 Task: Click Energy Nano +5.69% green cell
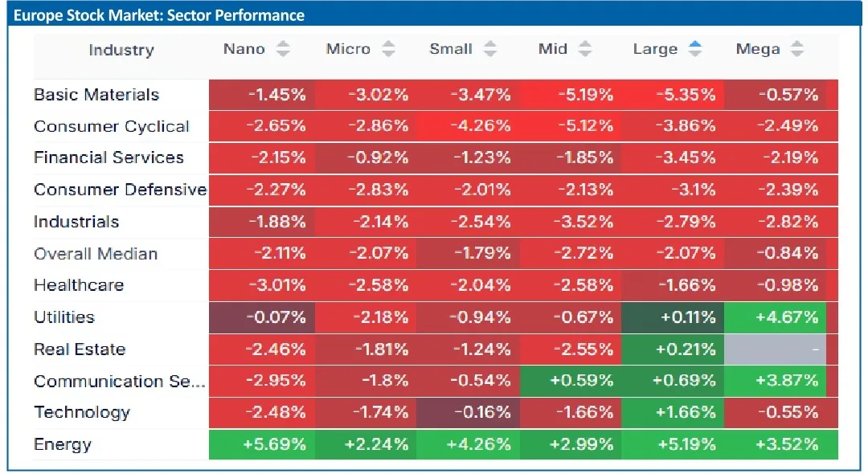(261, 444)
